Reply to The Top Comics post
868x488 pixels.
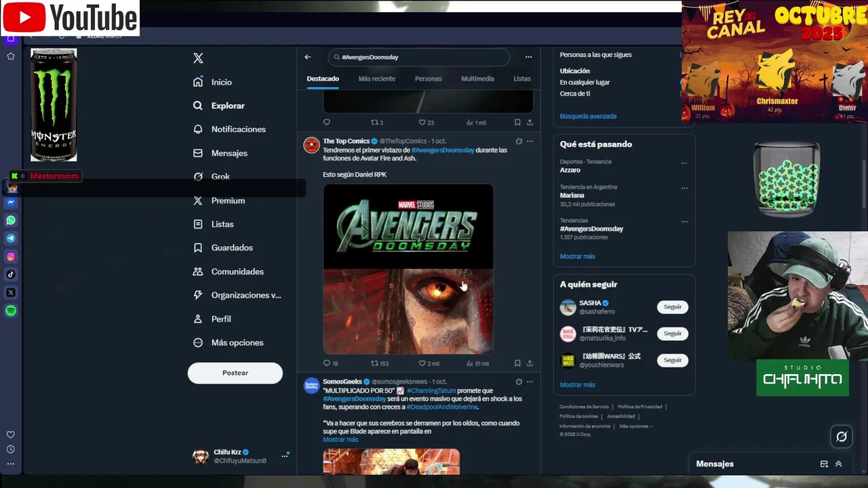tap(327, 363)
